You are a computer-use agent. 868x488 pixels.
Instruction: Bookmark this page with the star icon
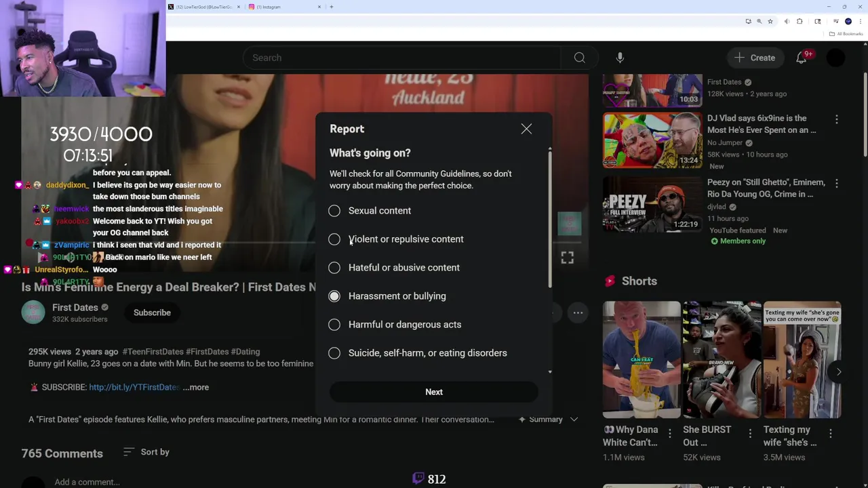click(770, 22)
